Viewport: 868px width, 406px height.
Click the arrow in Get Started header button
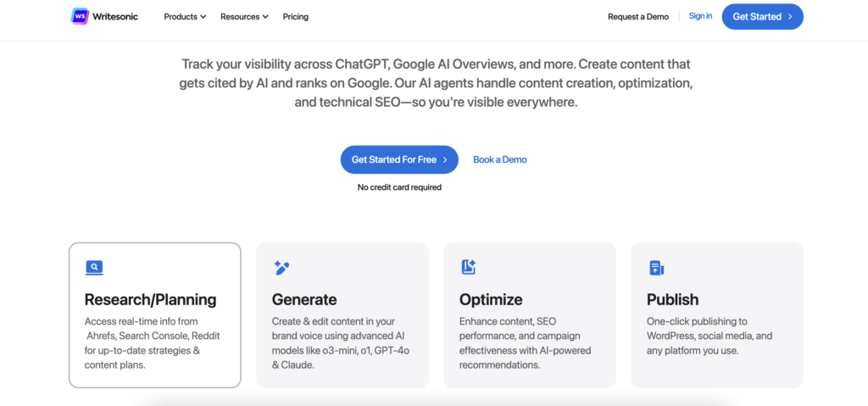[790, 17]
